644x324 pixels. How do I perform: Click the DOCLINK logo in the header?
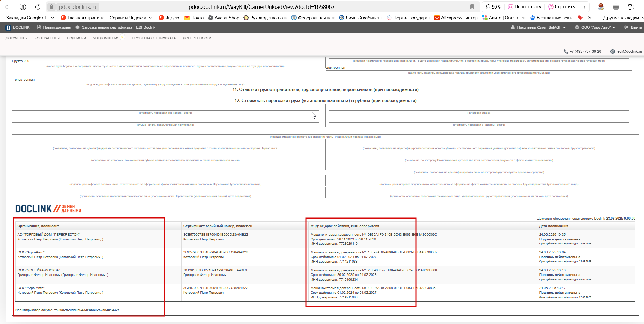tap(18, 27)
